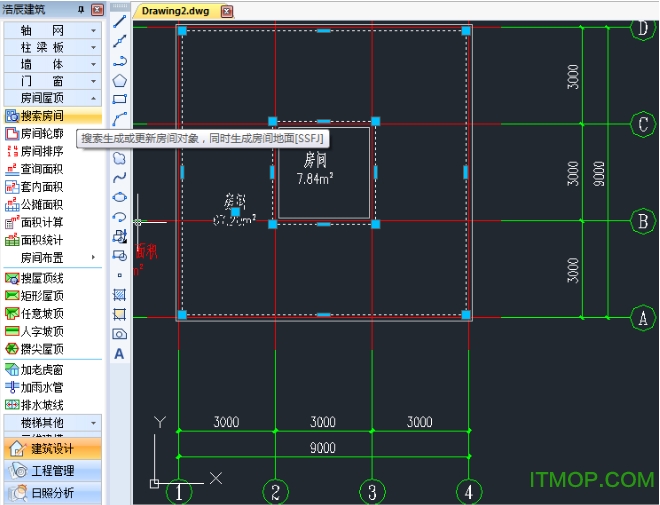
Task: Click the 房间 7.84m² label in drawing
Action: [315, 169]
